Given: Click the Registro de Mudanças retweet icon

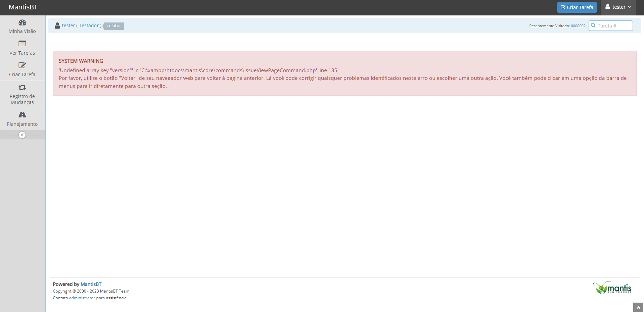Looking at the screenshot, I should pyautogui.click(x=22, y=88).
